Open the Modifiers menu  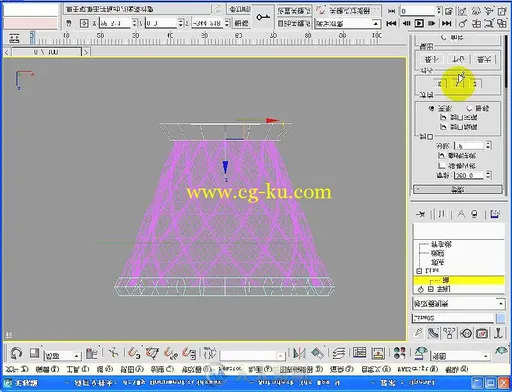point(196,369)
